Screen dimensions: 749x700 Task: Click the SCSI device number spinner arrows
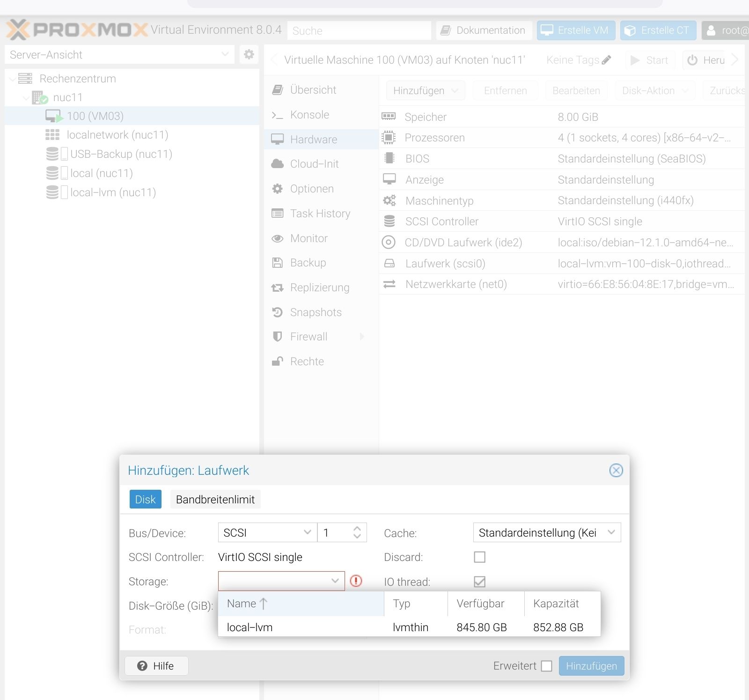(357, 532)
